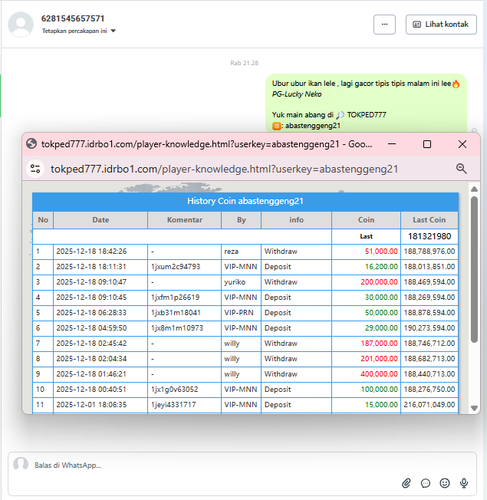Select date 2025-12-18 02:04:34
This screenshot has height=500, width=487.
[91, 359]
